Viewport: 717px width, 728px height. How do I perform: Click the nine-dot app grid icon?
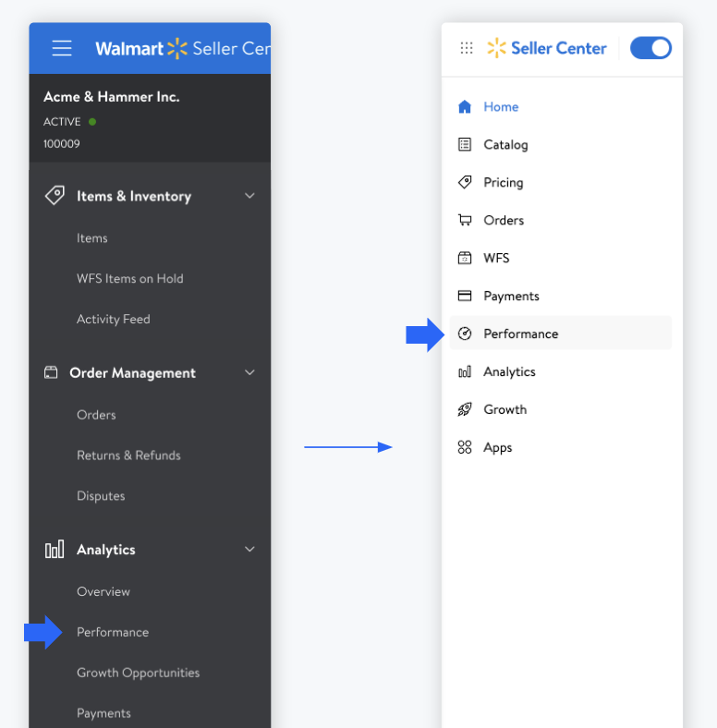click(x=467, y=48)
